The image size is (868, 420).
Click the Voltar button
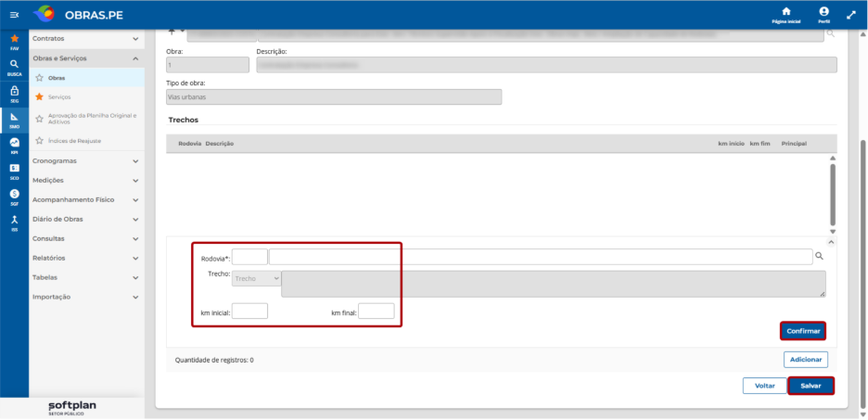coord(764,386)
